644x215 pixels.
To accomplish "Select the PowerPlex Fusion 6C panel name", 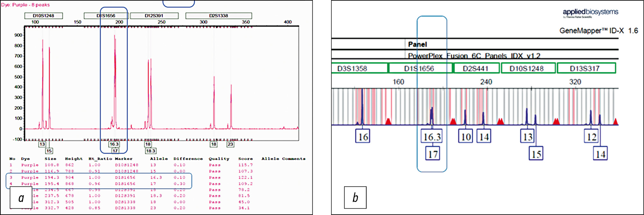I will coord(474,56).
